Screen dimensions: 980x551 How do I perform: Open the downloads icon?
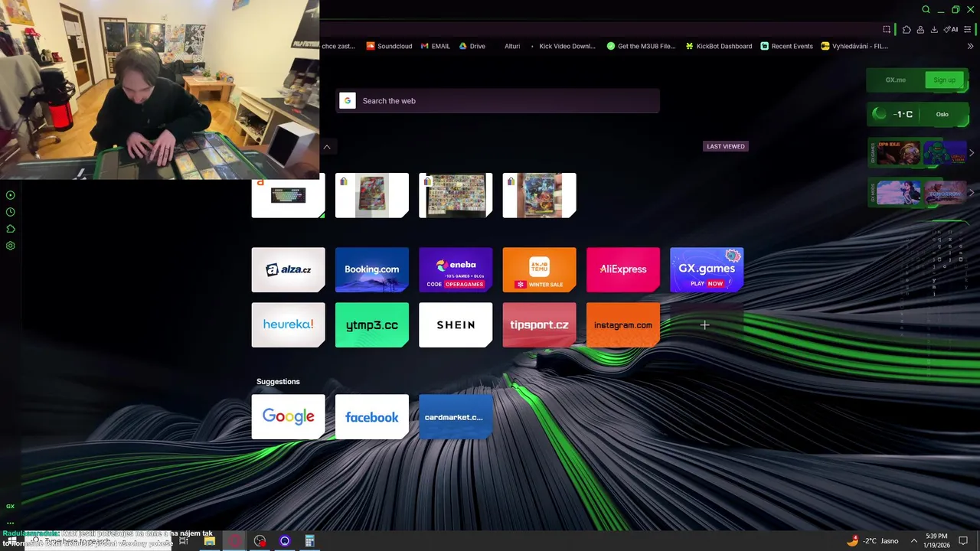934,29
